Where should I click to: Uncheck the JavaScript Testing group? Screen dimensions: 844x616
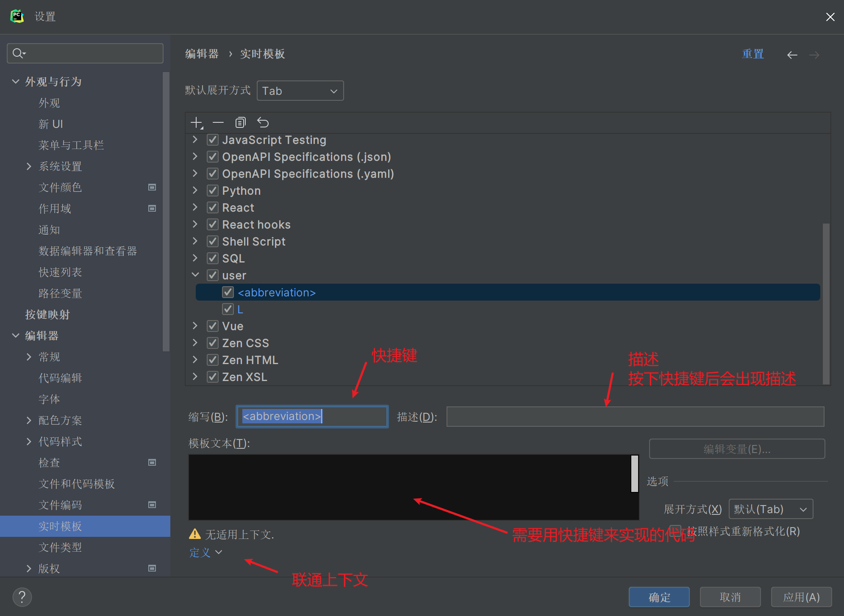pyautogui.click(x=213, y=140)
